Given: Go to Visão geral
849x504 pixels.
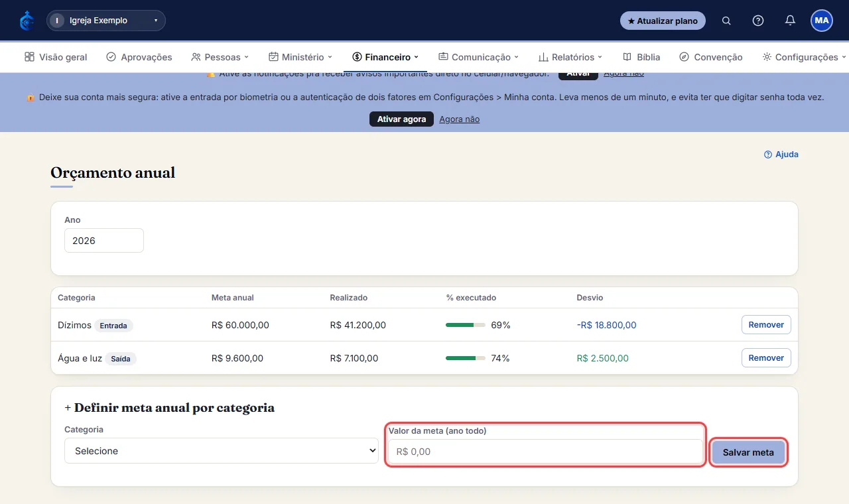Looking at the screenshot, I should pos(56,57).
